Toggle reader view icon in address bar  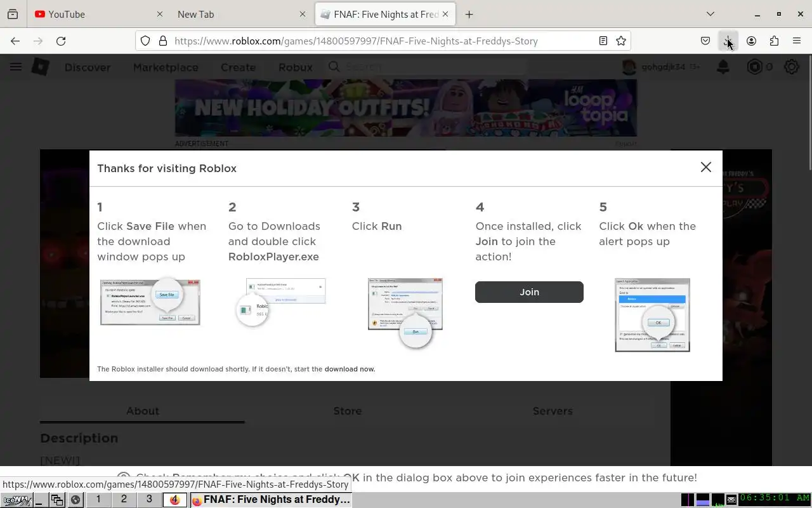click(x=603, y=41)
